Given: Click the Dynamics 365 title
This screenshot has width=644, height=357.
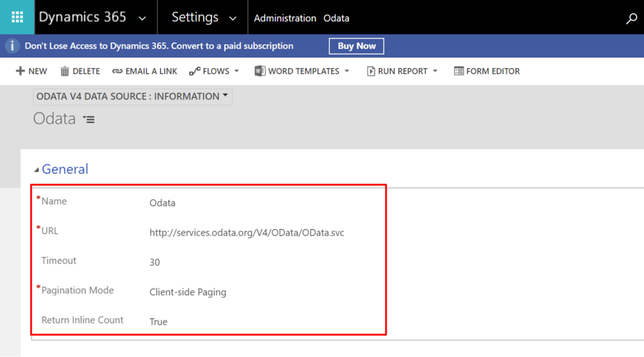Looking at the screenshot, I should (82, 17).
